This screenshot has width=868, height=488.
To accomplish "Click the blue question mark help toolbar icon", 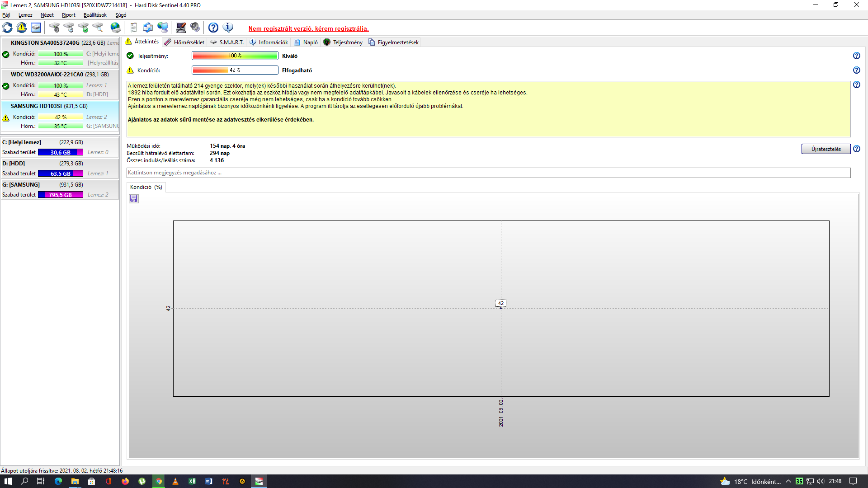I will (213, 28).
